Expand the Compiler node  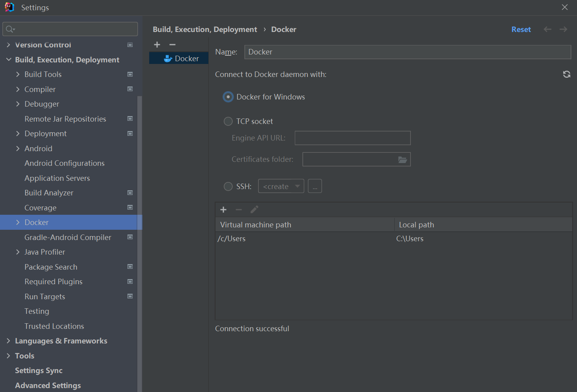(18, 89)
